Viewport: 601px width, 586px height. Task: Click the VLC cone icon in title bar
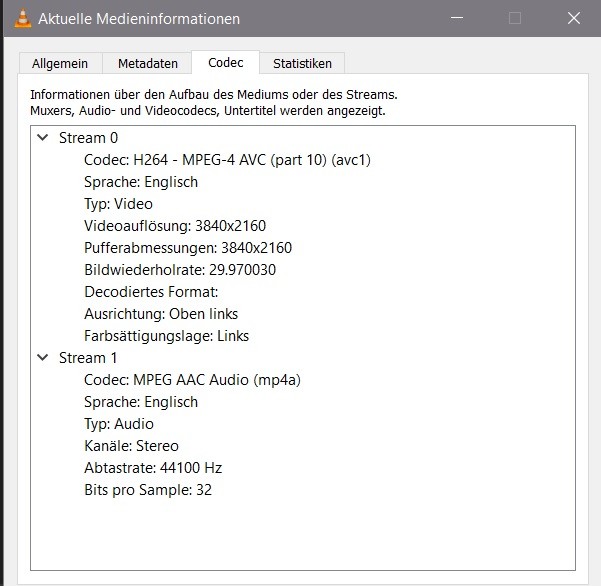(x=19, y=19)
